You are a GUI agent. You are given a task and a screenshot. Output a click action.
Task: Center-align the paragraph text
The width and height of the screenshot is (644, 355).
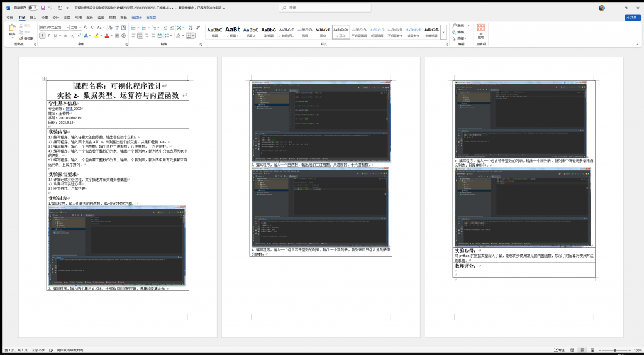140,36
